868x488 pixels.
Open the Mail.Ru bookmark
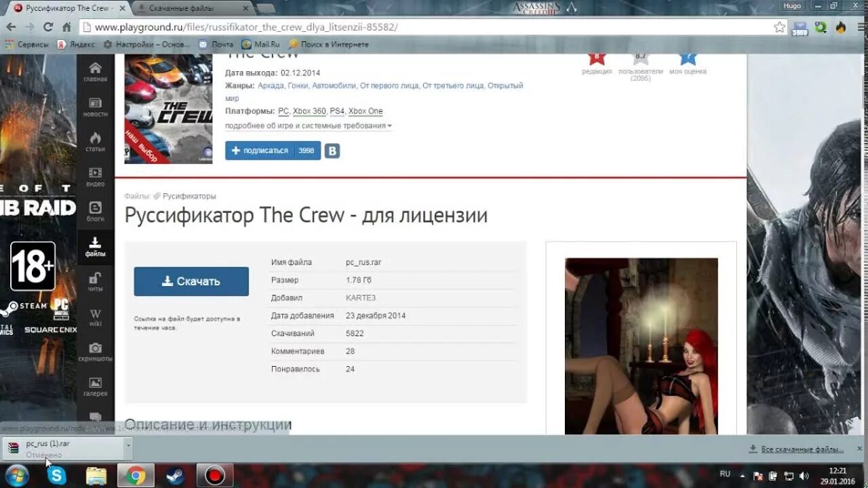(x=261, y=44)
